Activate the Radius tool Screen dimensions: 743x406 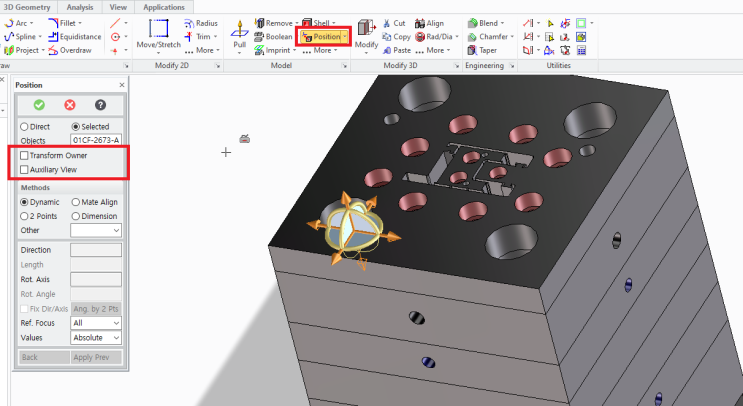[201, 23]
